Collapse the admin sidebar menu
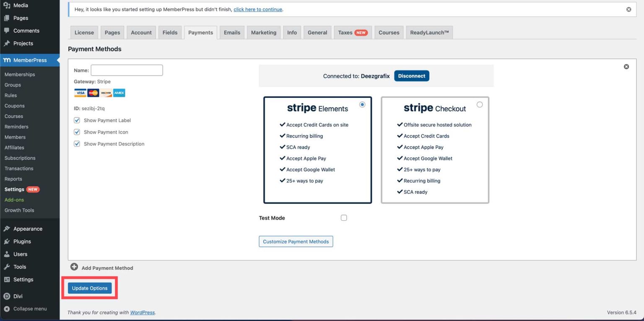 6,308
